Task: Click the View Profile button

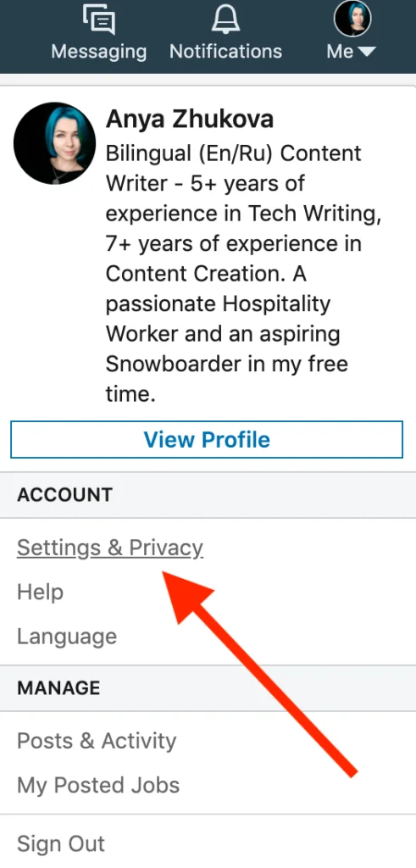Action: (x=207, y=440)
